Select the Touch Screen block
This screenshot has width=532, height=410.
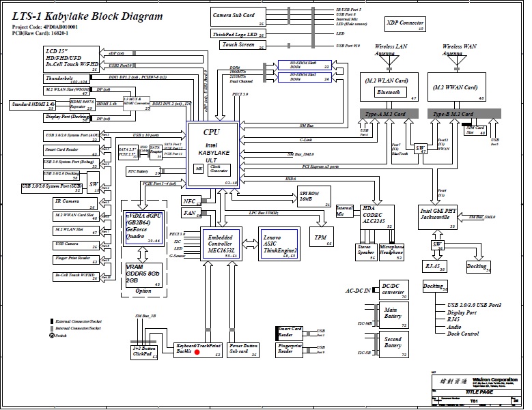242,45
